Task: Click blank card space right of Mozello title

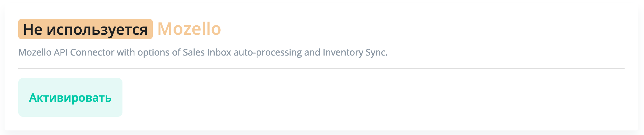Action: [x=400, y=29]
